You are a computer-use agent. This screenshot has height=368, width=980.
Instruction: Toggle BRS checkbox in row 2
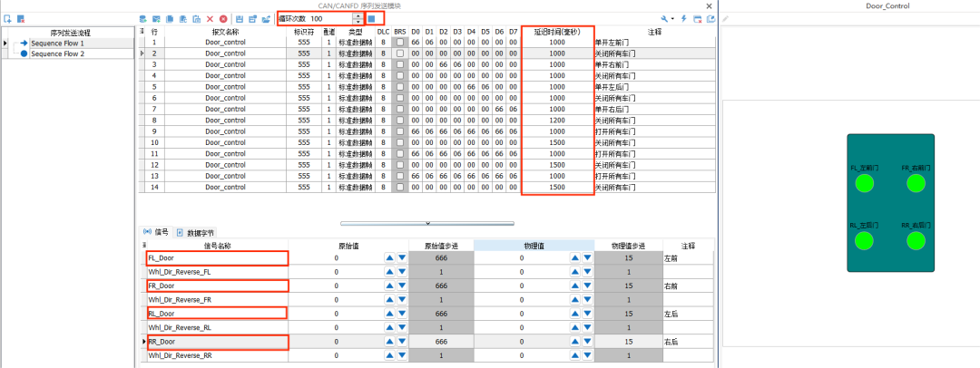click(400, 53)
